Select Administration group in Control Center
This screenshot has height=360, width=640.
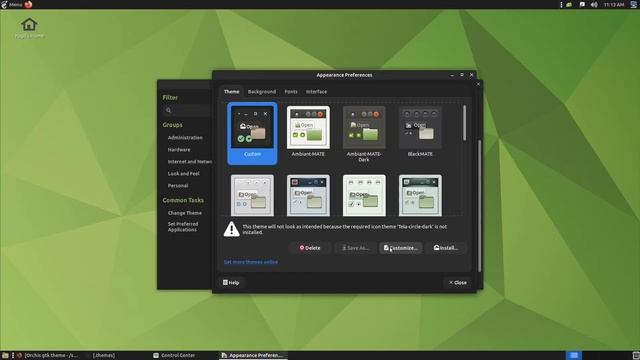tap(185, 138)
